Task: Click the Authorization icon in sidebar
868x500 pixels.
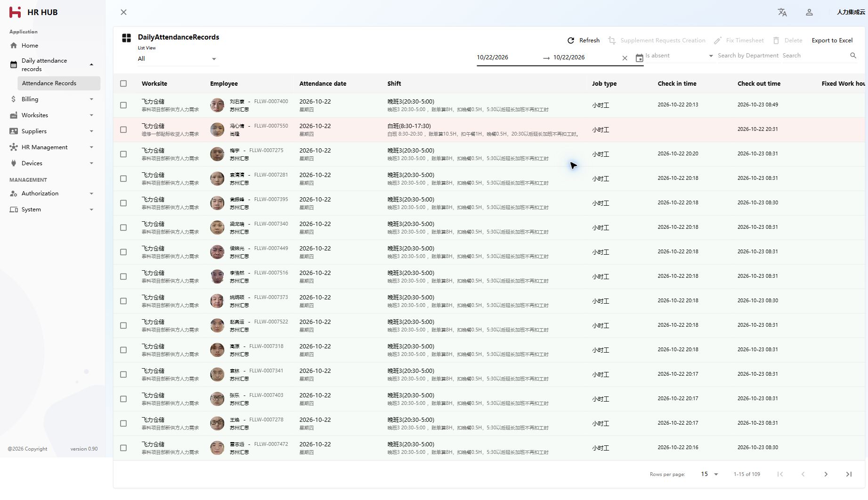Action: point(14,194)
